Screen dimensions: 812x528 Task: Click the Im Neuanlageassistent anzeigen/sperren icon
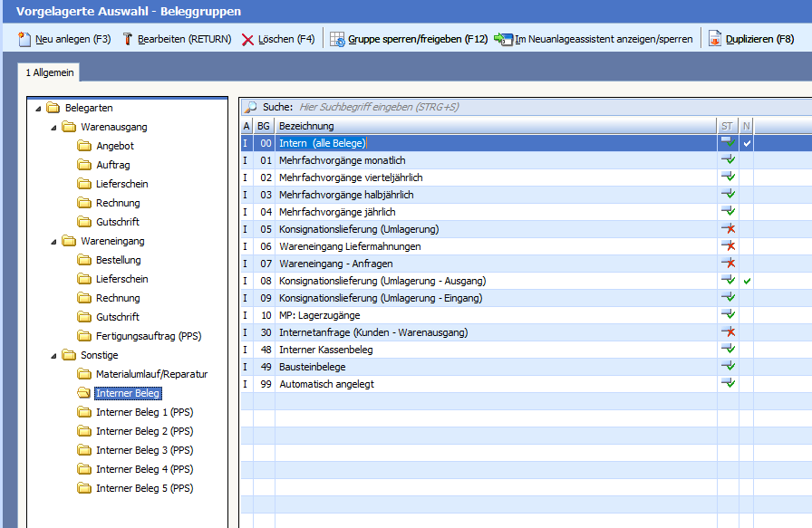[x=505, y=39]
